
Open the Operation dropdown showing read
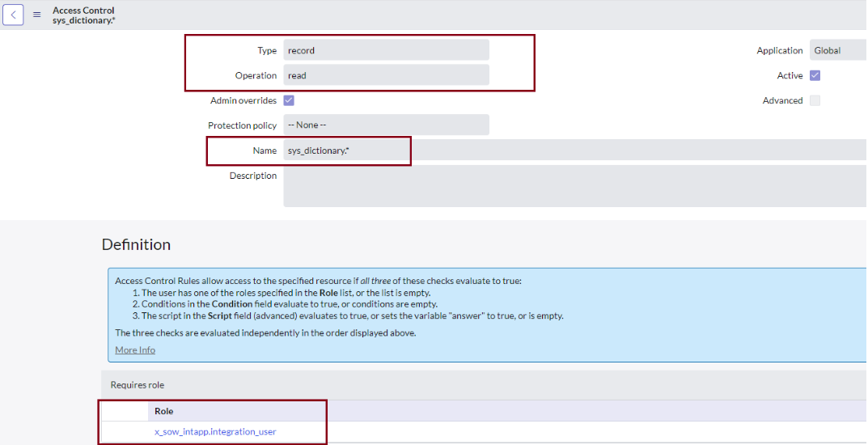pyautogui.click(x=387, y=75)
